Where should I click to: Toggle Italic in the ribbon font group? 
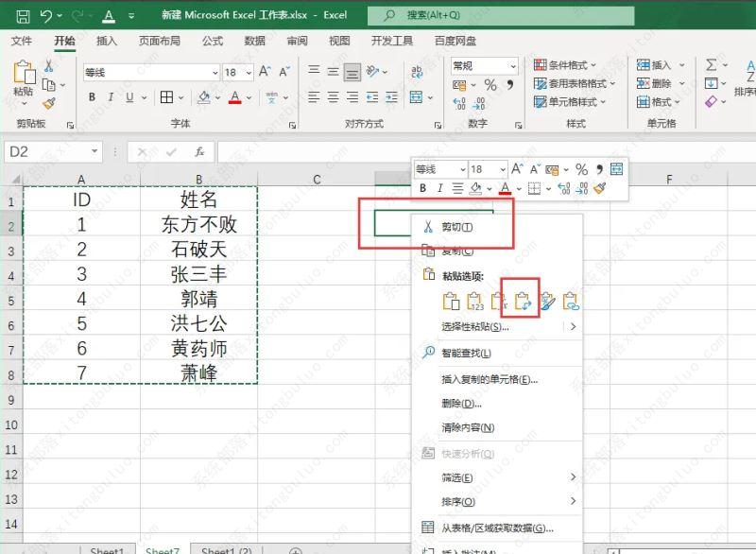111,97
